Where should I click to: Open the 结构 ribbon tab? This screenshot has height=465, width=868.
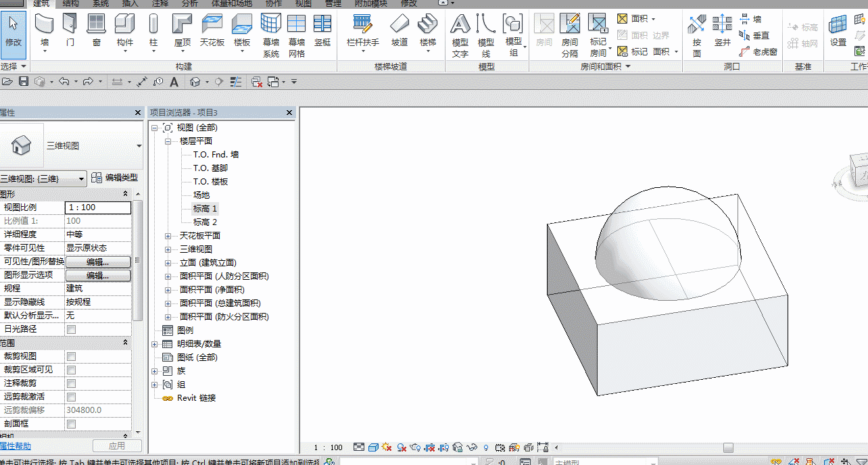click(70, 3)
